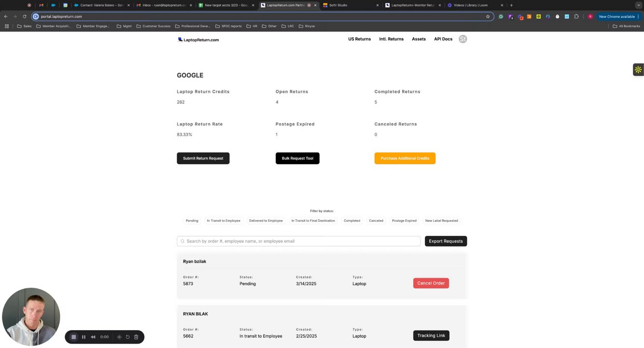
Task: Open the Customer Success bookmarks folder
Action: pos(153,26)
